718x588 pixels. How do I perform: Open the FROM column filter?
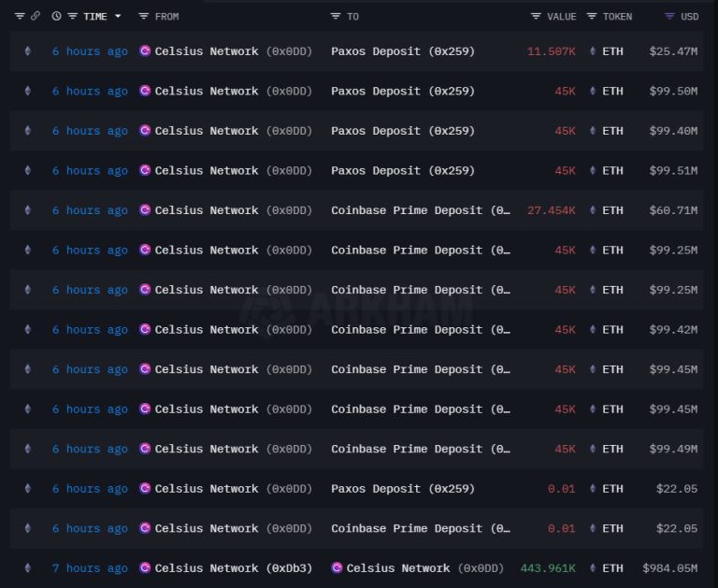click(x=143, y=16)
